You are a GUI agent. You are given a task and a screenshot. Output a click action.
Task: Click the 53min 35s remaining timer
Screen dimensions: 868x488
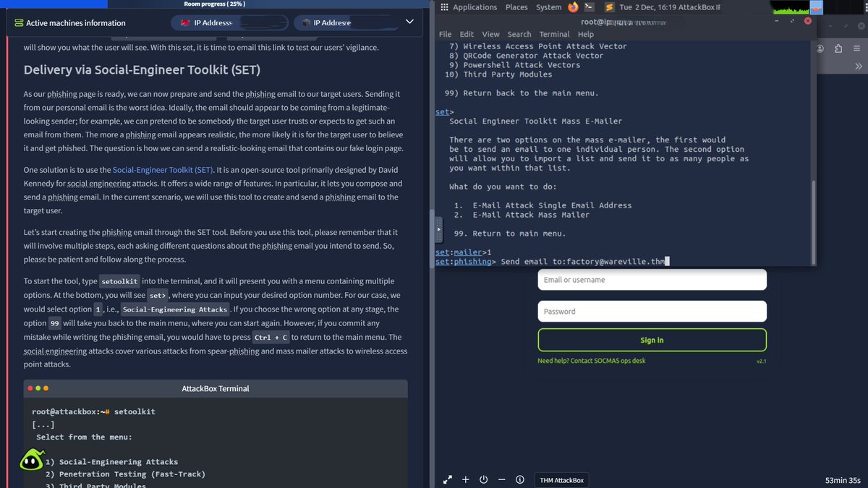tap(843, 480)
